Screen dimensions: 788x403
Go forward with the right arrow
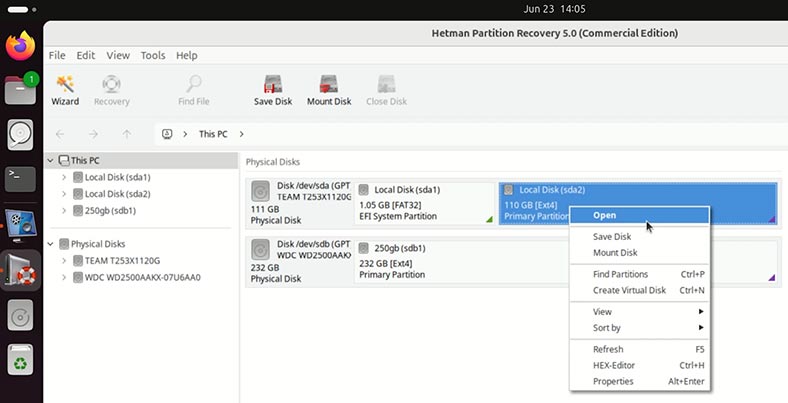[93, 134]
